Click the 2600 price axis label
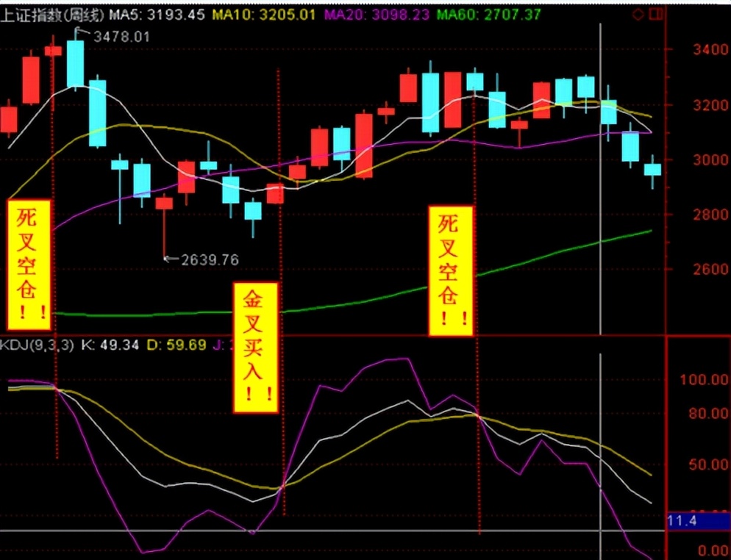The height and width of the screenshot is (560, 731). pos(710,269)
